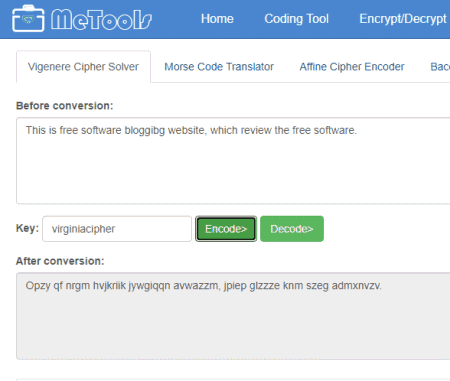Click inside the Before conversion text area
Viewport: 450px width, 381px height.
[x=233, y=160]
